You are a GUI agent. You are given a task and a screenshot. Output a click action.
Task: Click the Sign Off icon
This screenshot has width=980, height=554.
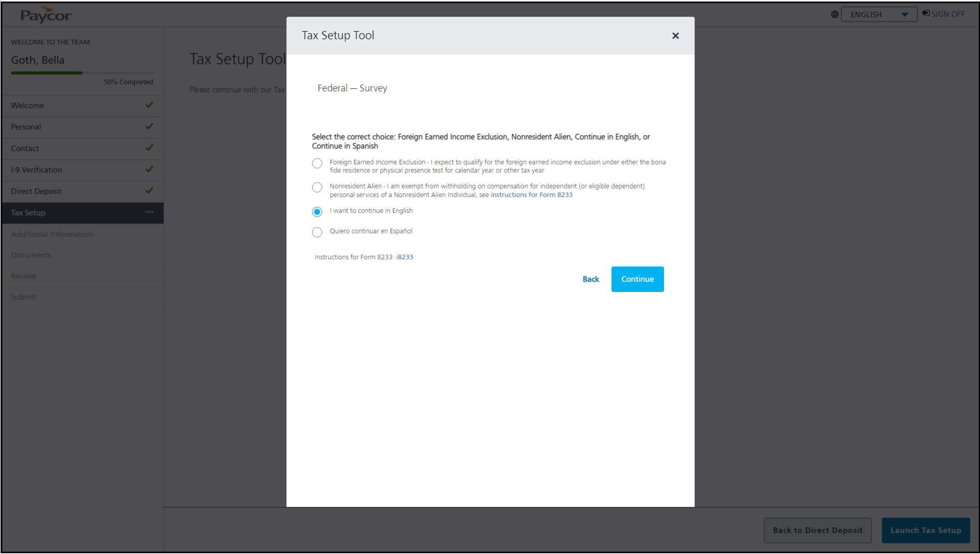(925, 13)
